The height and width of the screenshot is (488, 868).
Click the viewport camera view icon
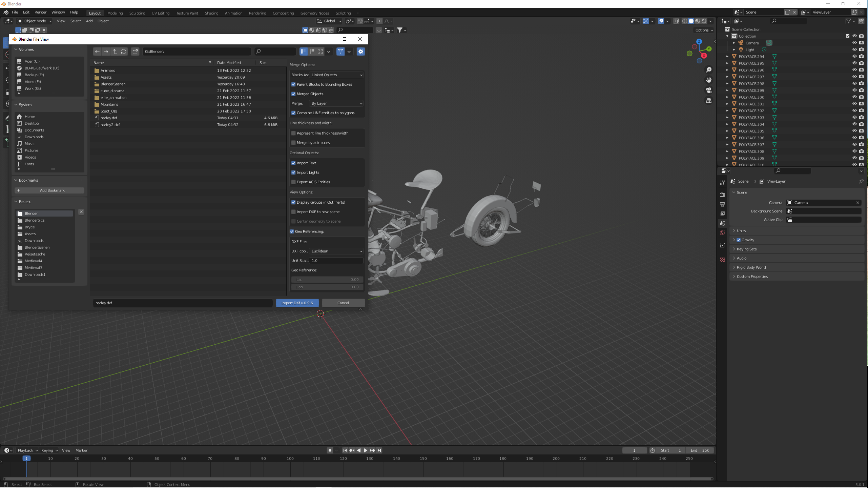(x=708, y=90)
